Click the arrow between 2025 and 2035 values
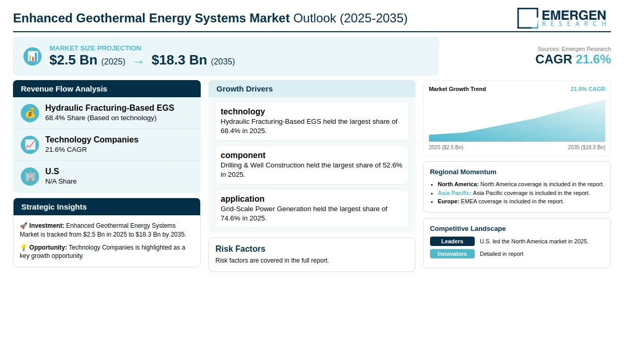The height and width of the screenshot is (364, 624). (x=138, y=61)
